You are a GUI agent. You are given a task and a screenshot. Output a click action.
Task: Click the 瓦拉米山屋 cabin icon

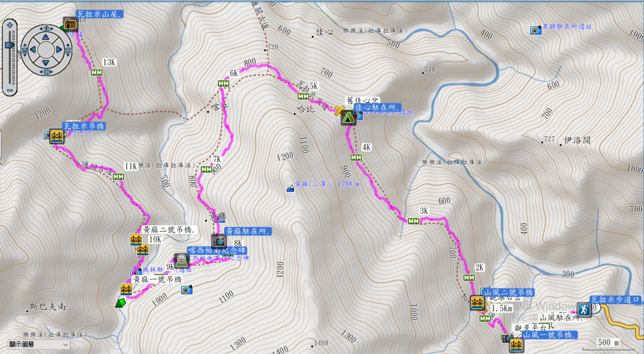tap(70, 24)
